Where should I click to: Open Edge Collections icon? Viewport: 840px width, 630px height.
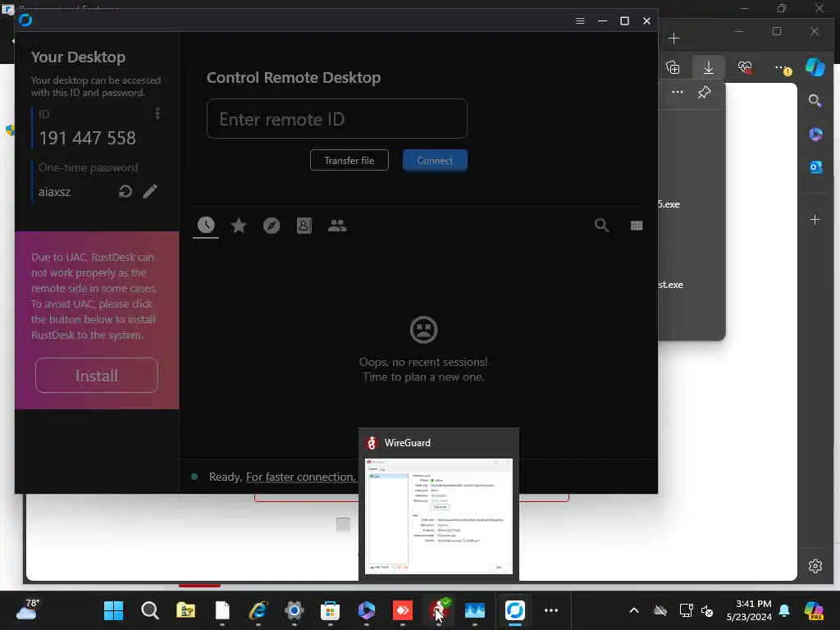coord(673,67)
